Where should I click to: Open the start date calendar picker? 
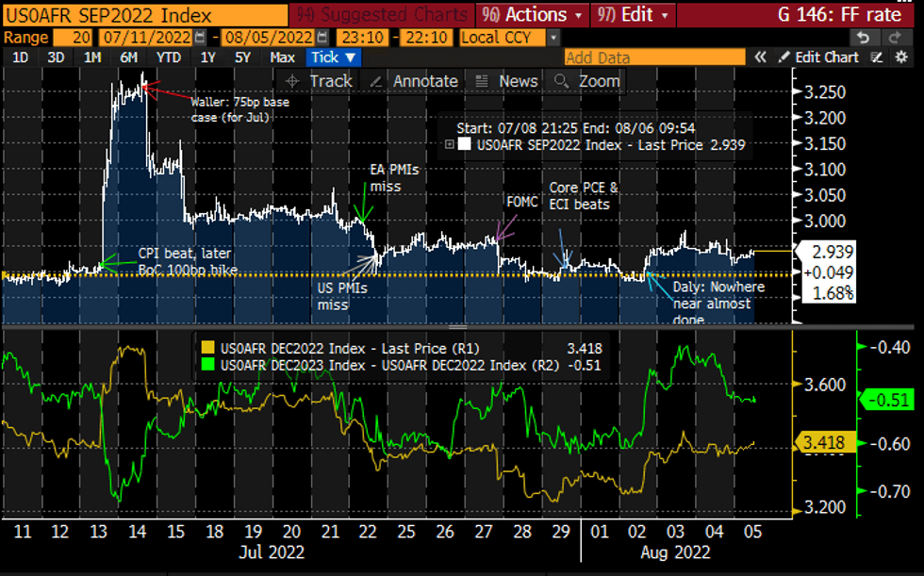tap(199, 38)
